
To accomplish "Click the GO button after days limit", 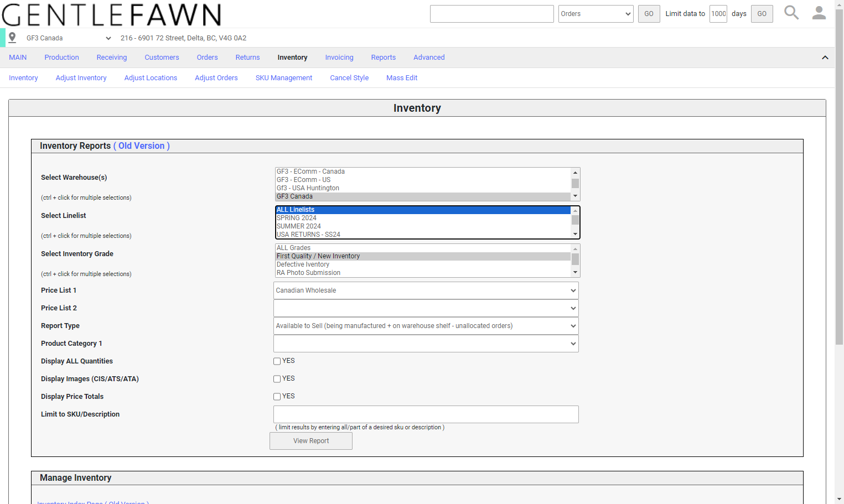I will (762, 14).
